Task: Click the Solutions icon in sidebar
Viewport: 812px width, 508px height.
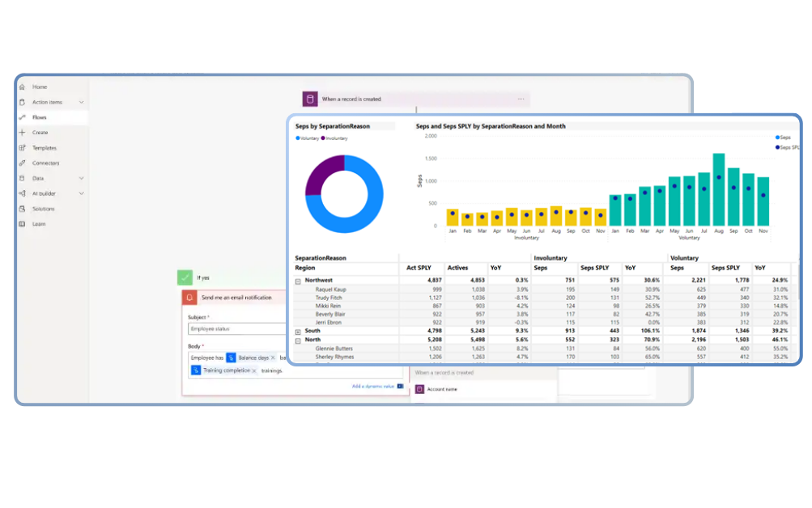Action: click(x=23, y=209)
